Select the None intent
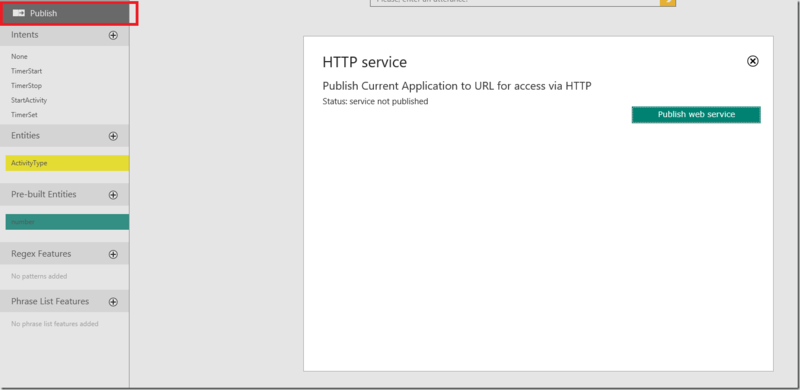 (19, 57)
